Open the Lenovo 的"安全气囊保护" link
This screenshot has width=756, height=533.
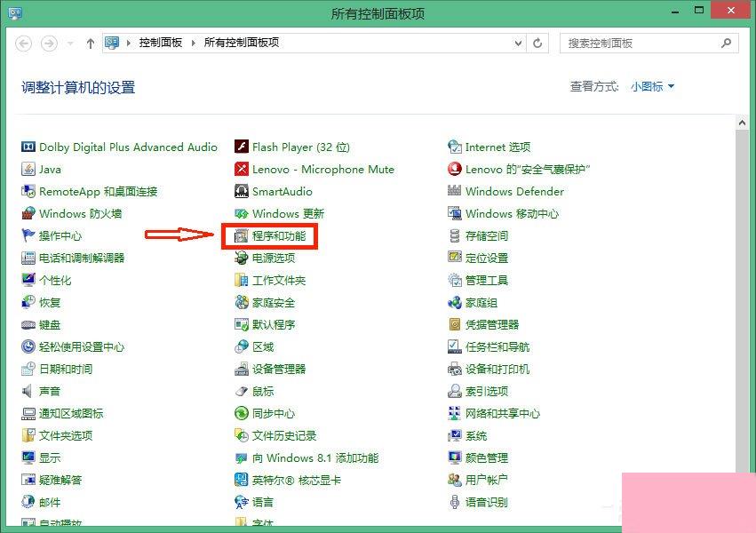528,169
